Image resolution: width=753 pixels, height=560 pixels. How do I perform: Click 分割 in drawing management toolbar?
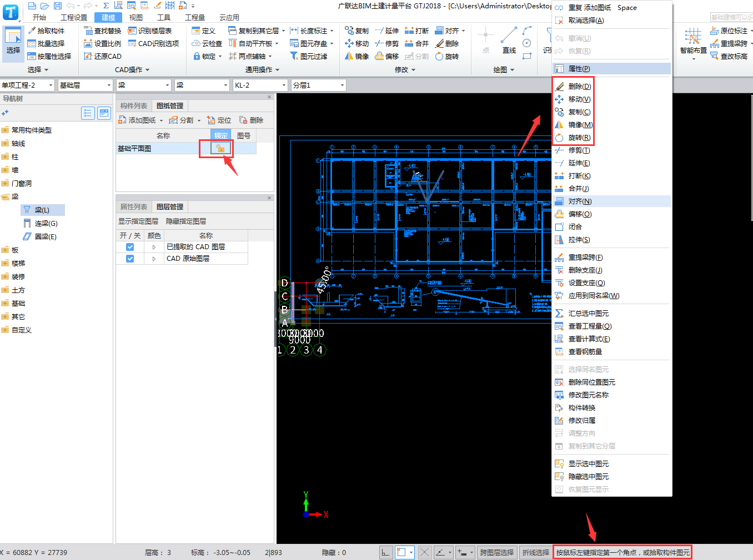click(x=182, y=120)
